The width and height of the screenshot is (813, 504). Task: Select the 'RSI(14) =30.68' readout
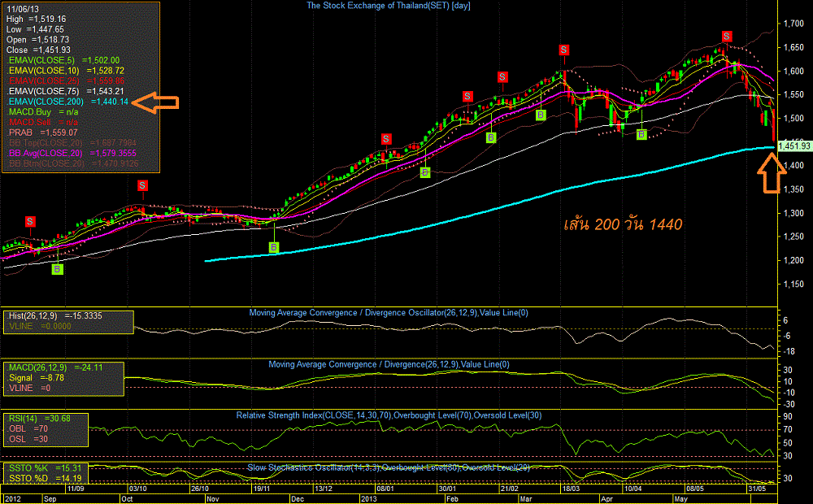pyautogui.click(x=39, y=419)
